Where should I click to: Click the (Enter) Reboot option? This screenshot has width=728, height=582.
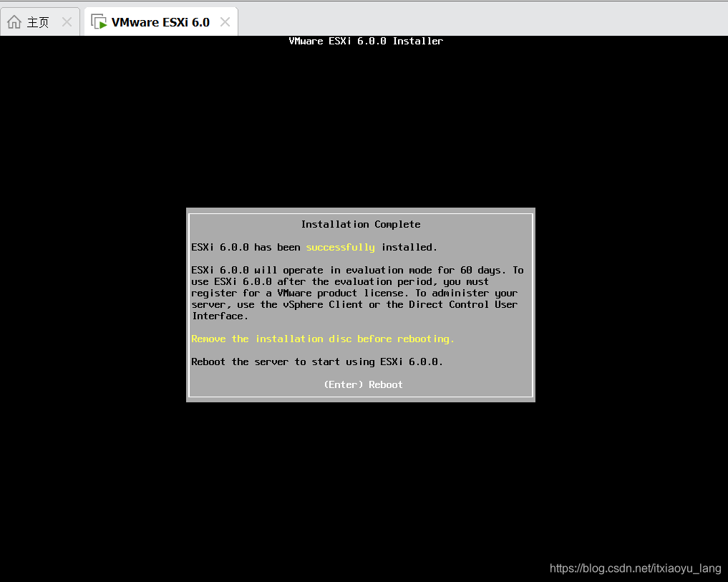point(363,384)
